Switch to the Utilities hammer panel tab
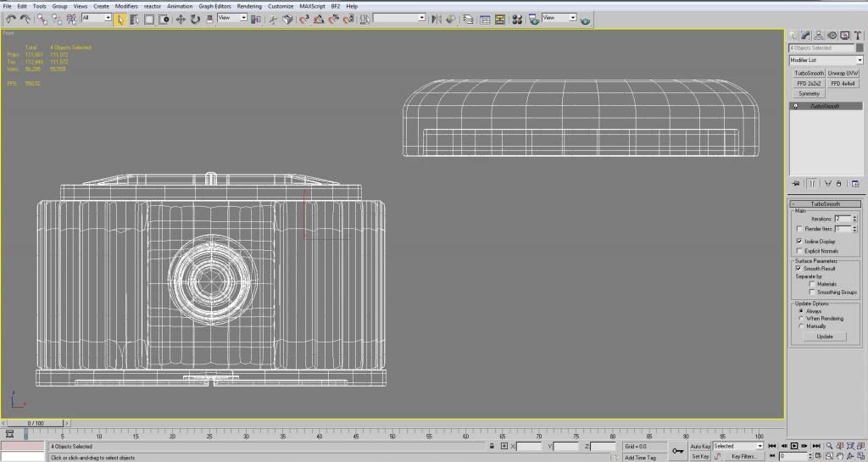868x462 pixels. tap(858, 36)
